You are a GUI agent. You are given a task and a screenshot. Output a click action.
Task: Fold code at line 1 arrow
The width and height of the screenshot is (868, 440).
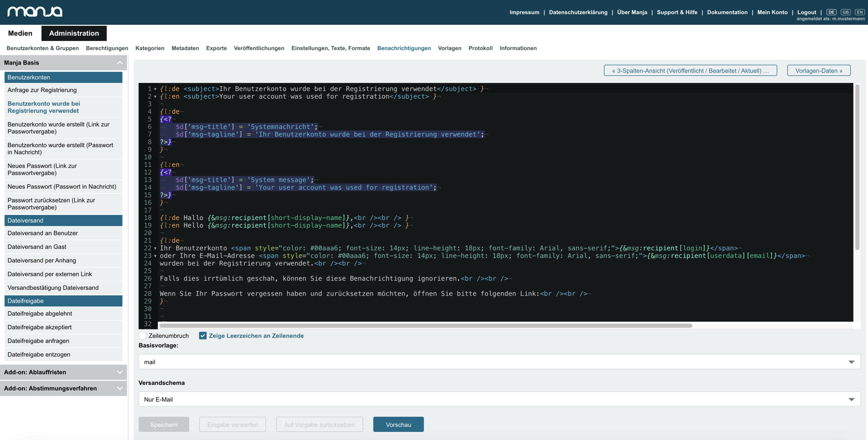(x=155, y=89)
